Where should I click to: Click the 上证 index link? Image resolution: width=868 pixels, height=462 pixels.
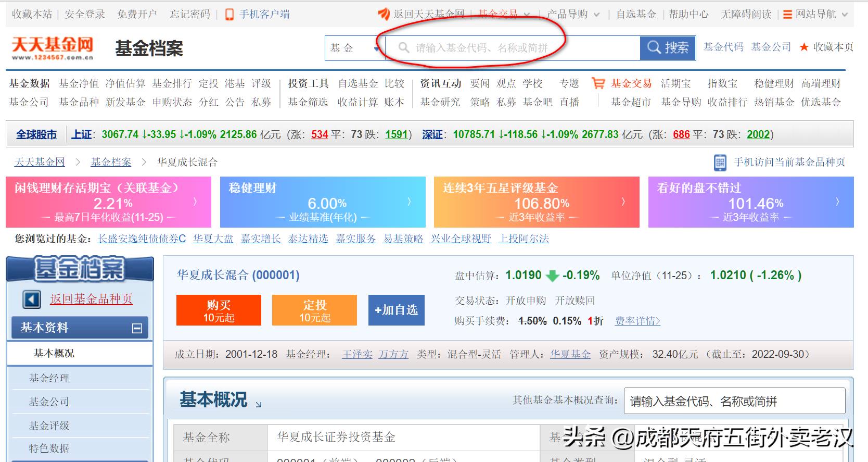[82, 134]
